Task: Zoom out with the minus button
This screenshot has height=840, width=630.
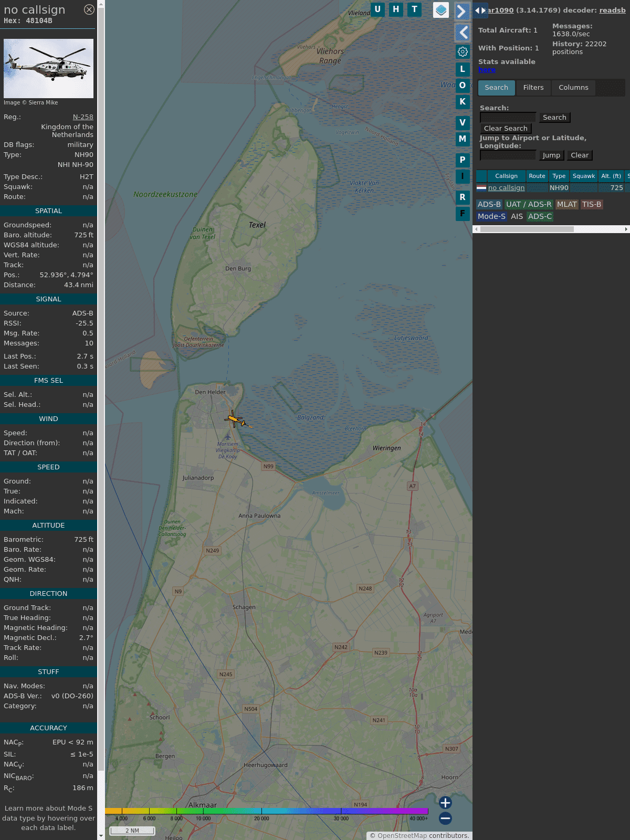Action: coord(445,818)
